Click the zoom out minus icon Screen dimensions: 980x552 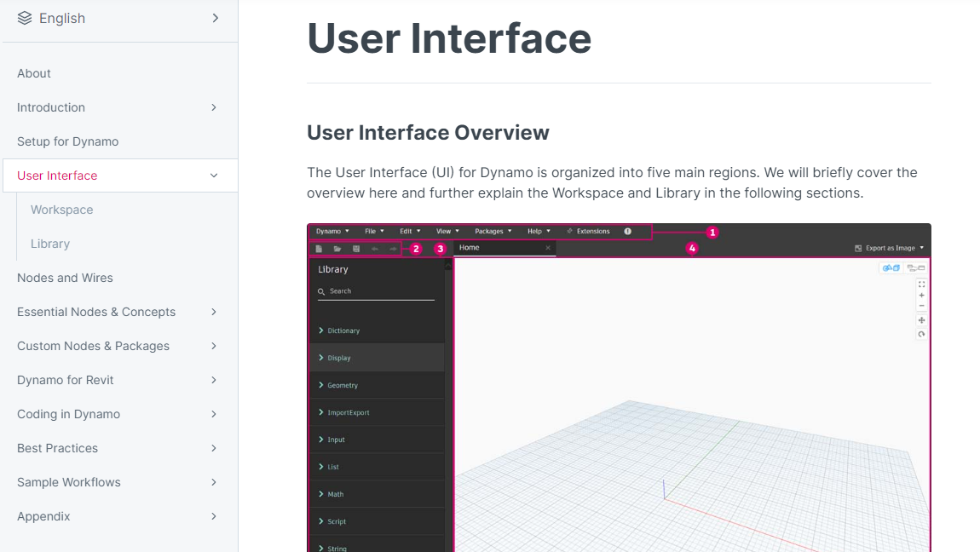[x=922, y=306]
